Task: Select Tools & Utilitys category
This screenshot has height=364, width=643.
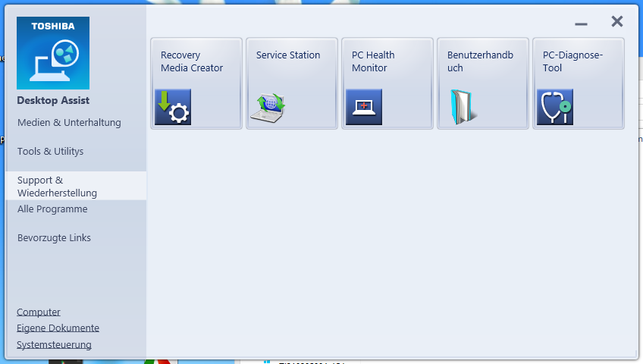Action: pyautogui.click(x=50, y=151)
